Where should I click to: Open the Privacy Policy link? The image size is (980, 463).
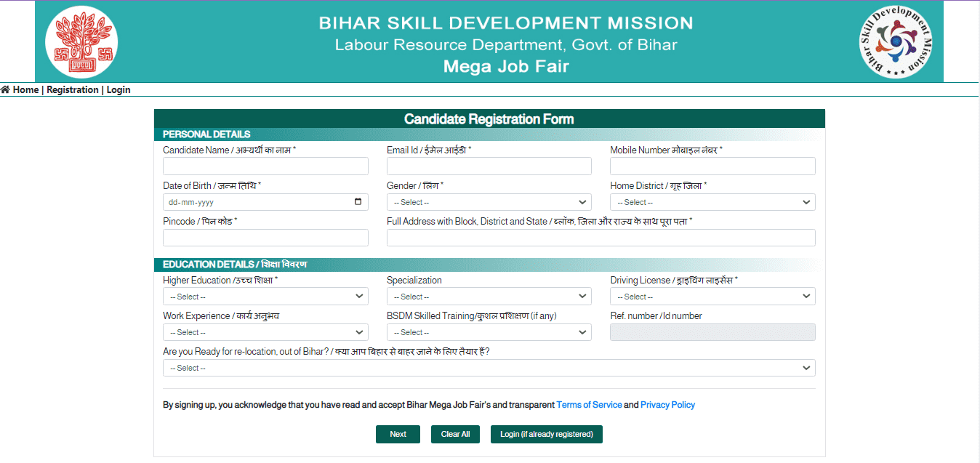667,405
